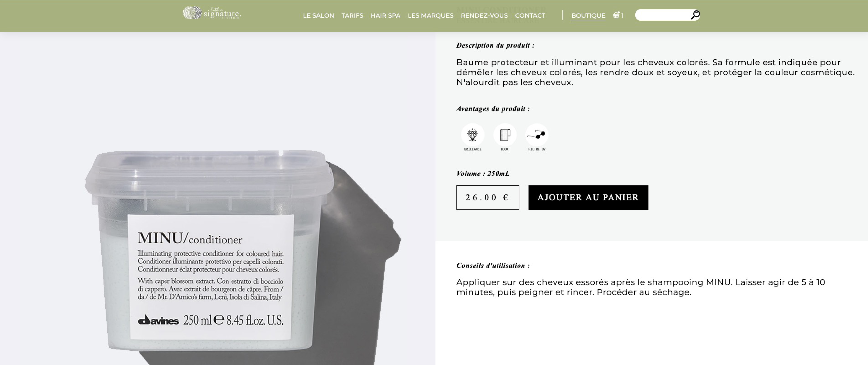Viewport: 868px width, 365px height.
Task: Open the Boutique shop tab
Action: tap(588, 16)
